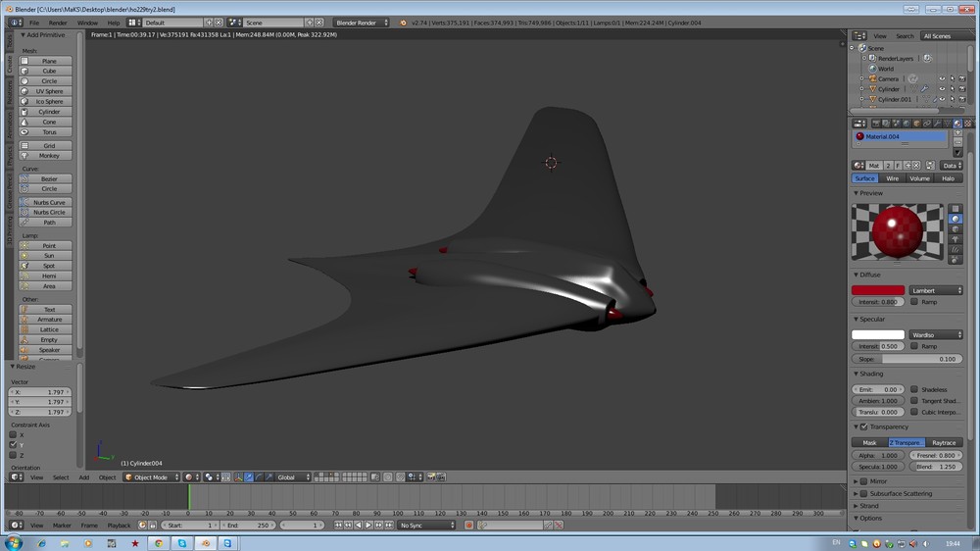Add a UV Sphere mesh primitive

coord(49,91)
